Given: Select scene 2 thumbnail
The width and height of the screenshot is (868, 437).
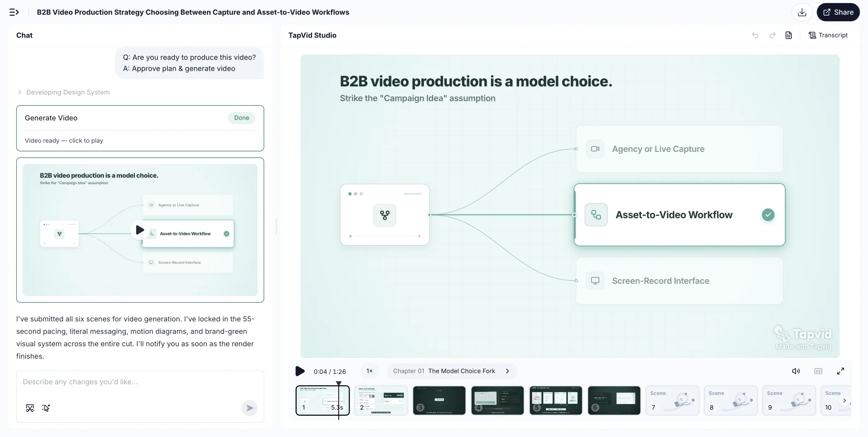Looking at the screenshot, I should coord(381,400).
